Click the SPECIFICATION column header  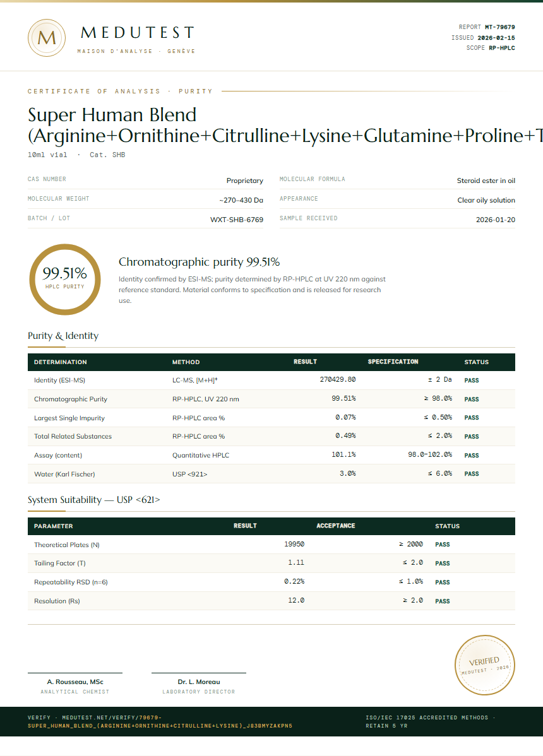coord(393,362)
